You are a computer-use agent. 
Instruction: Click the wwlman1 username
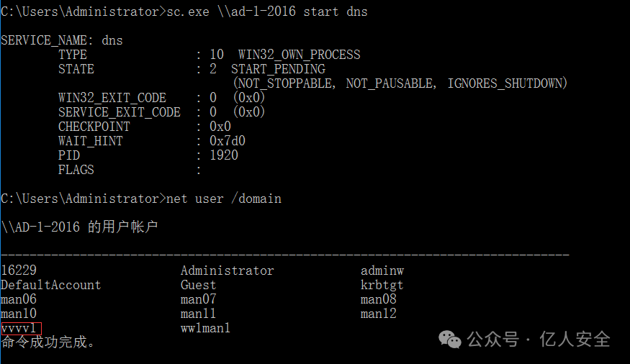[x=205, y=328]
